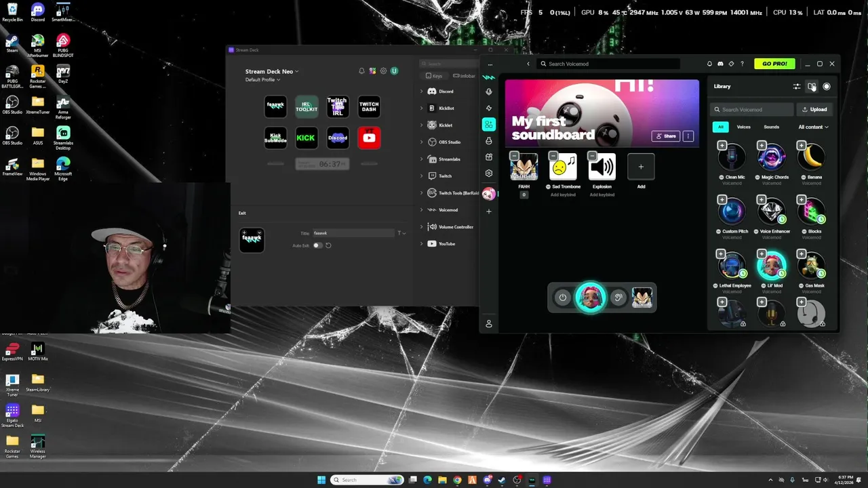This screenshot has width=868, height=488.
Task: Switch to Voices tab in Library
Action: [x=744, y=127]
